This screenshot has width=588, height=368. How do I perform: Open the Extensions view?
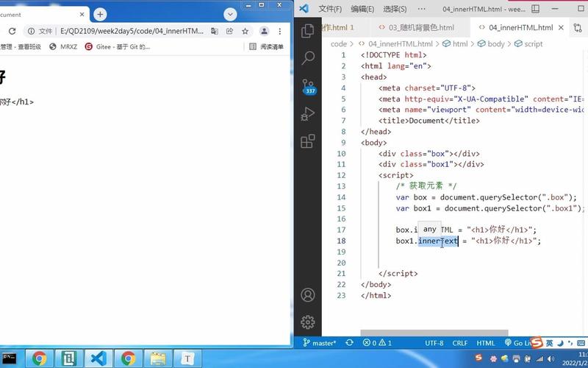[x=308, y=141]
